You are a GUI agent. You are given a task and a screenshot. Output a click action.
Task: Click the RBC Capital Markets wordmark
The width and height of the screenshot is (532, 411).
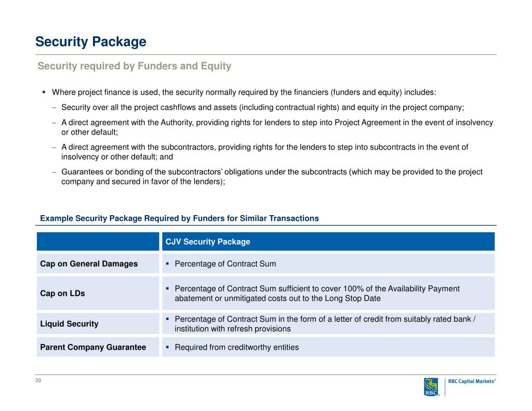coord(472,381)
